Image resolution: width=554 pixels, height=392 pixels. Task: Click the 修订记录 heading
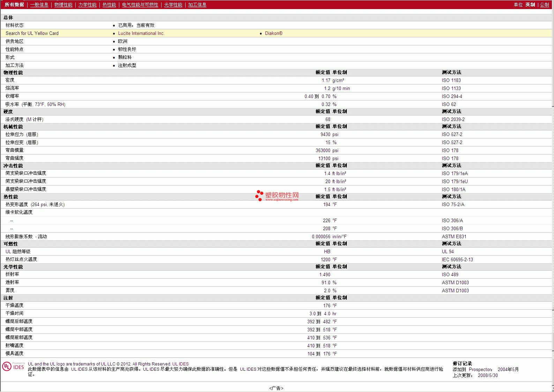point(462,363)
